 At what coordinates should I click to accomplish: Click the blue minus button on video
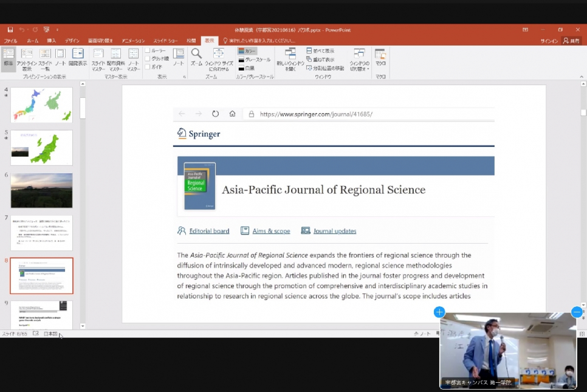point(577,312)
